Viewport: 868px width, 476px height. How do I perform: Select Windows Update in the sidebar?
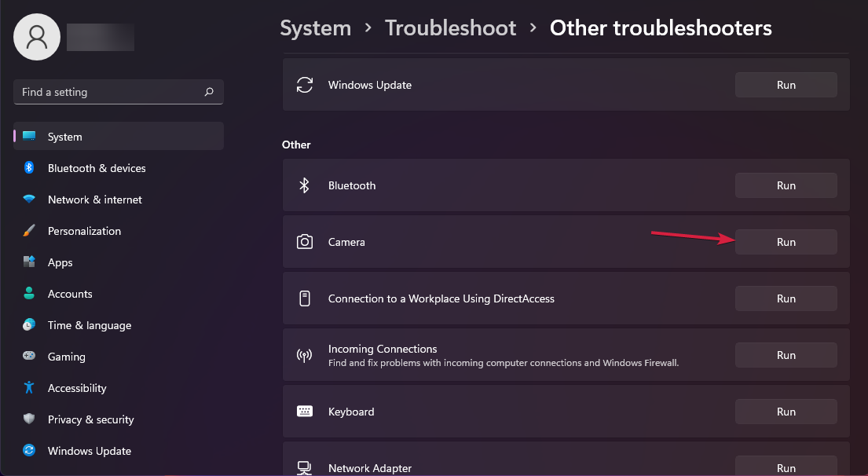(89, 451)
